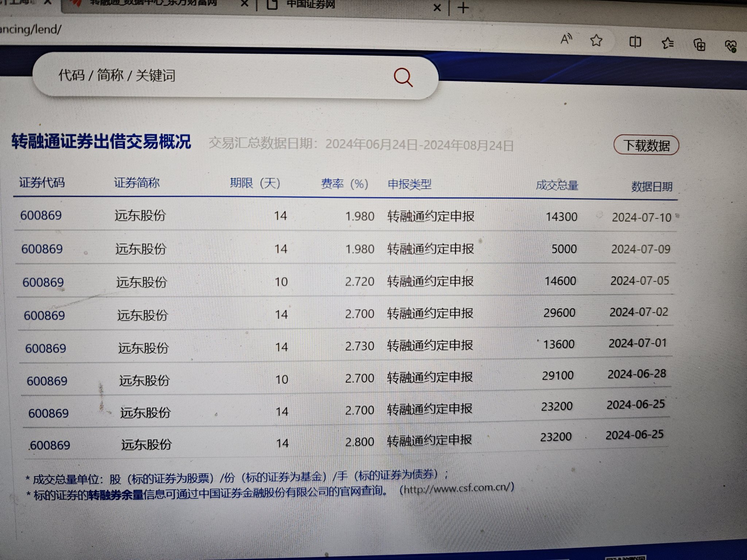Click the browser address bar URL
The image size is (747, 560).
[31, 29]
